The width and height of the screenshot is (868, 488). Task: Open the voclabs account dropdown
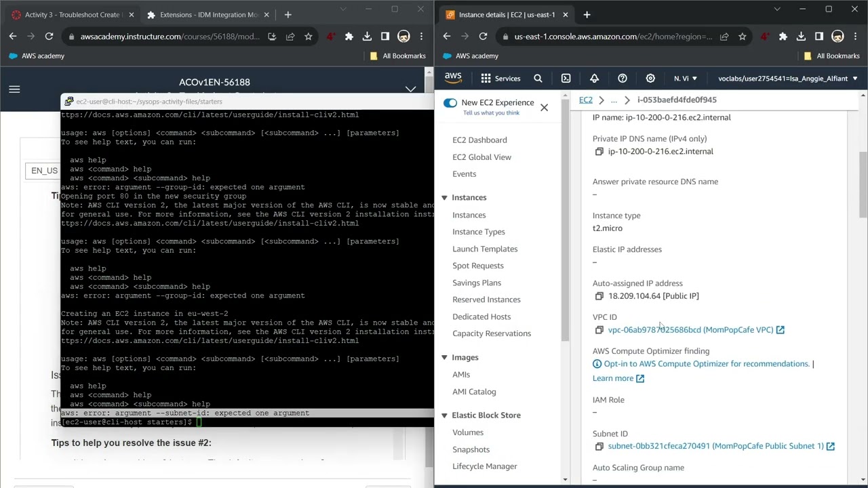point(788,79)
